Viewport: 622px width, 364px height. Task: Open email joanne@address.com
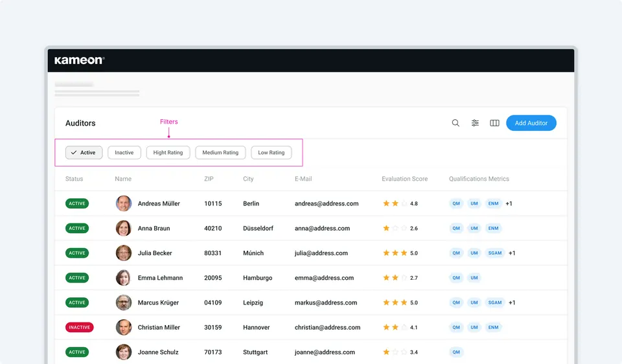[325, 352]
